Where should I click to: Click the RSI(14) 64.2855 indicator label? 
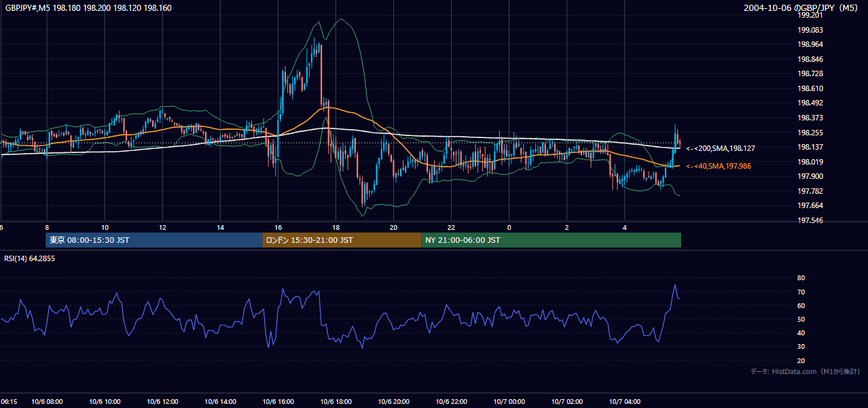[x=30, y=258]
